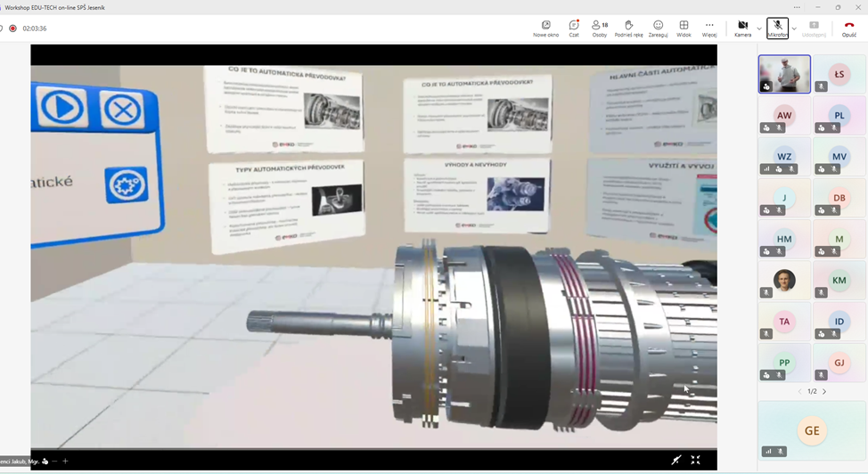
Task: Expand the Kamera options arrow
Action: pos(759,28)
